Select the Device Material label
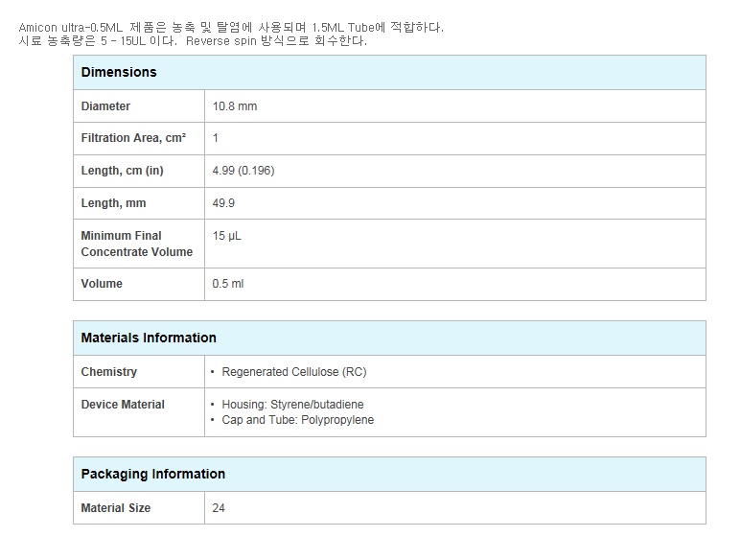 point(123,405)
